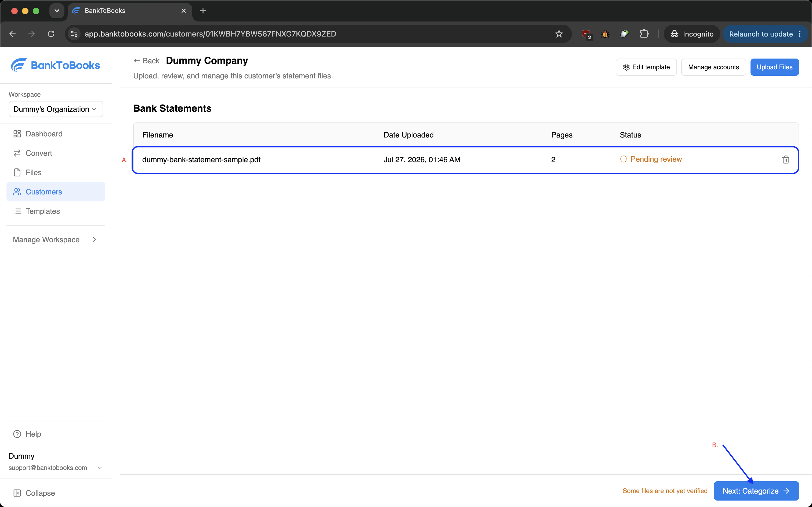Click Relaunch to update
The height and width of the screenshot is (507, 812).
[x=761, y=34]
